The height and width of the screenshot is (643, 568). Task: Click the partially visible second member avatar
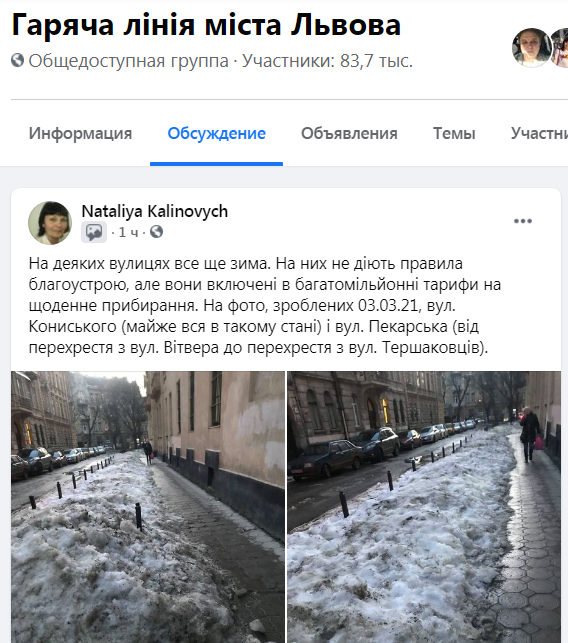tap(559, 48)
